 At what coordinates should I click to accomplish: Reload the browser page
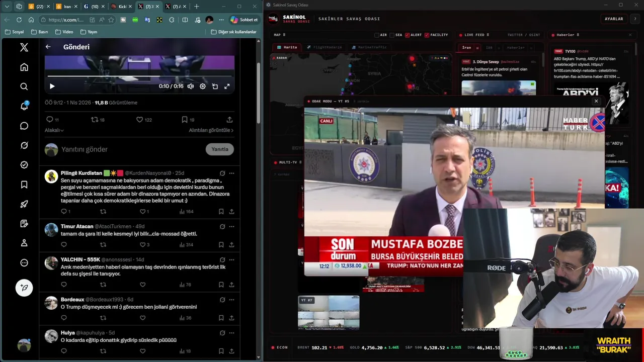coord(19,20)
